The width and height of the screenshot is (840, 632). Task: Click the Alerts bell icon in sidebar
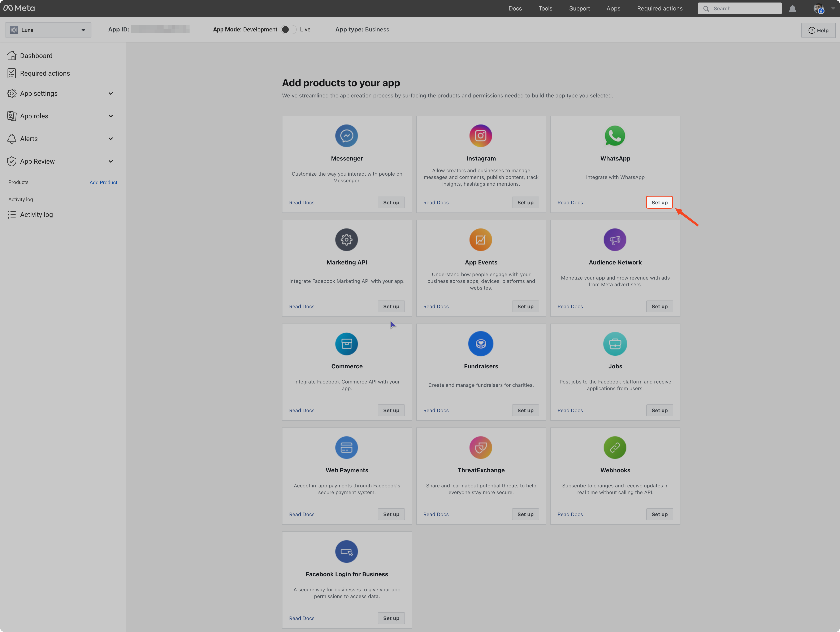(x=12, y=139)
